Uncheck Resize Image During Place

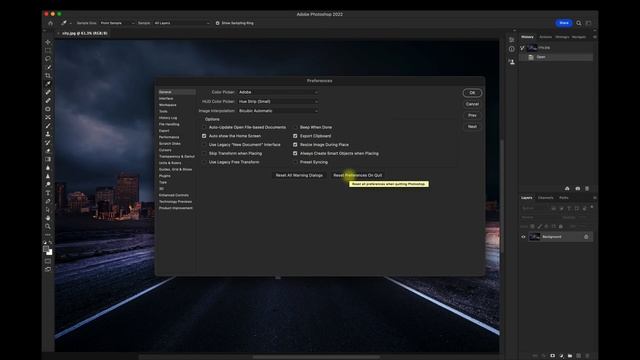pyautogui.click(x=295, y=144)
